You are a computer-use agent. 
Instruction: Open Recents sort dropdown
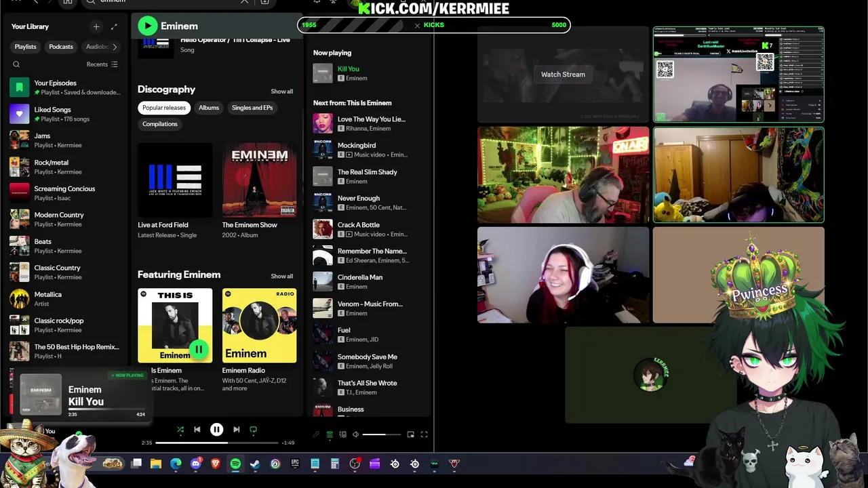pos(102,64)
